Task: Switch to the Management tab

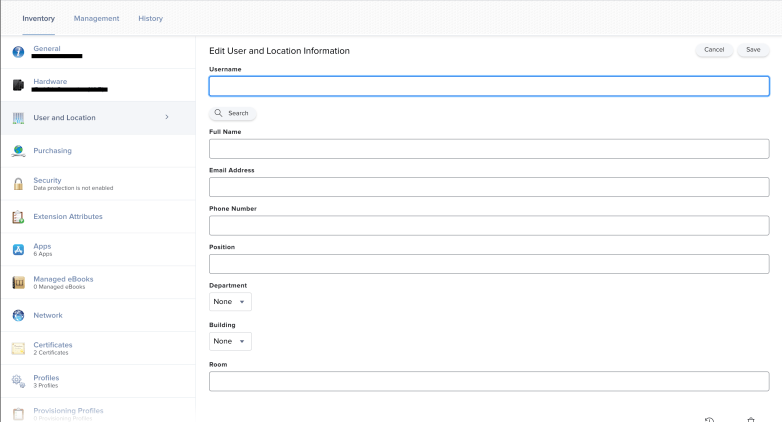Action: coord(96,18)
